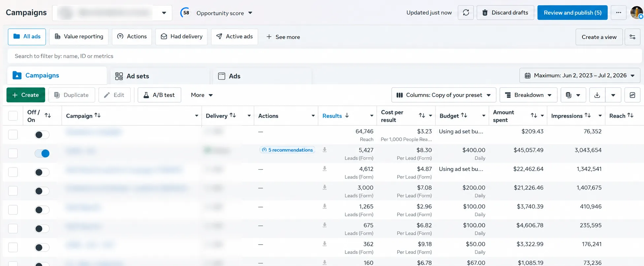644x266 pixels.
Task: Click Review and publish (5) button
Action: 572,13
